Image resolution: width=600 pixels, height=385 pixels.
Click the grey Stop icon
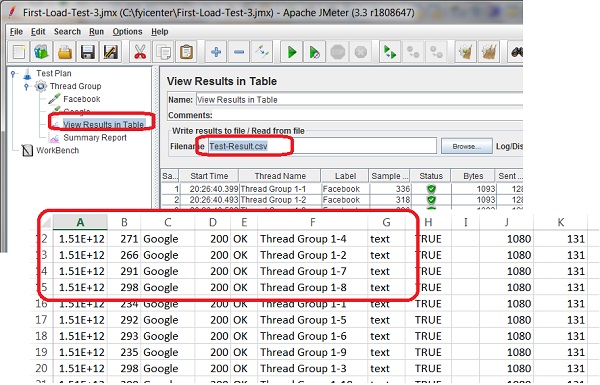click(338, 52)
